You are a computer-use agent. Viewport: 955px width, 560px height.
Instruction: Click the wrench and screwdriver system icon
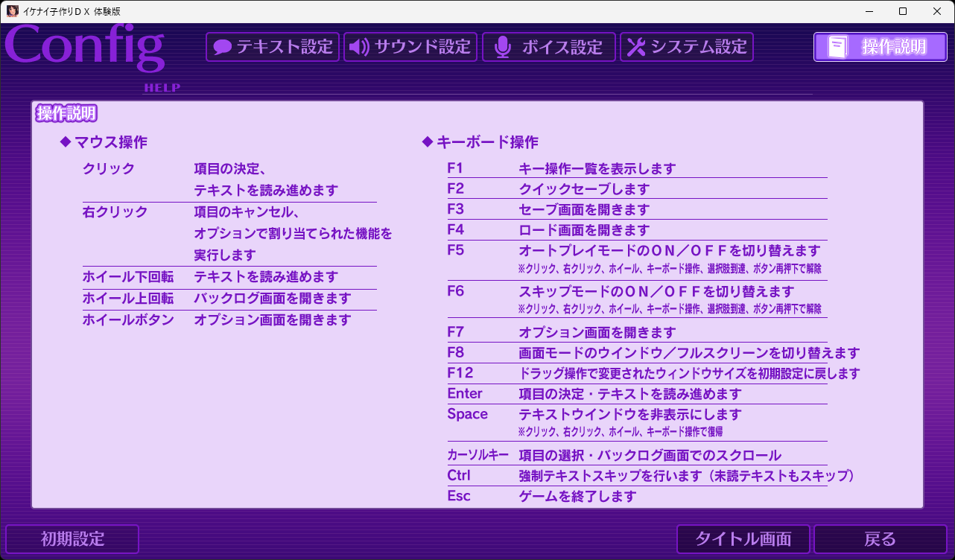pos(635,47)
